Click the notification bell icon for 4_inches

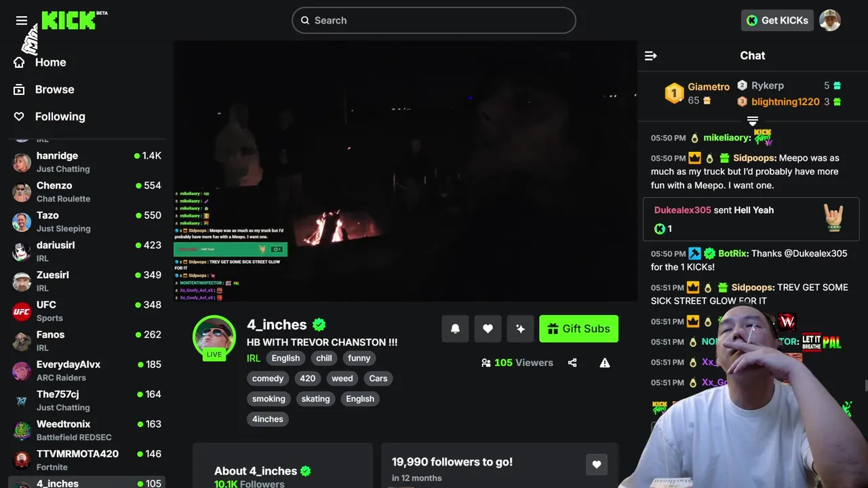tap(455, 329)
